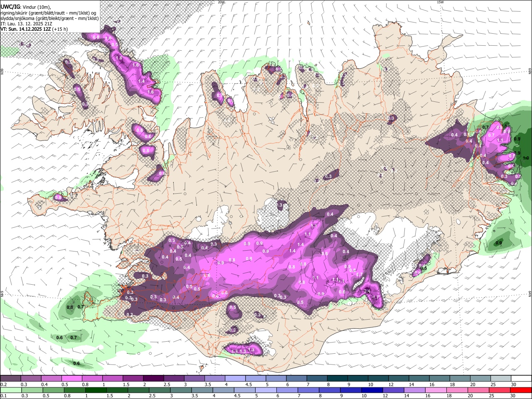Choose the light lavender 4 swatch in the upper legend row
The image size is (532, 399).
235,378
